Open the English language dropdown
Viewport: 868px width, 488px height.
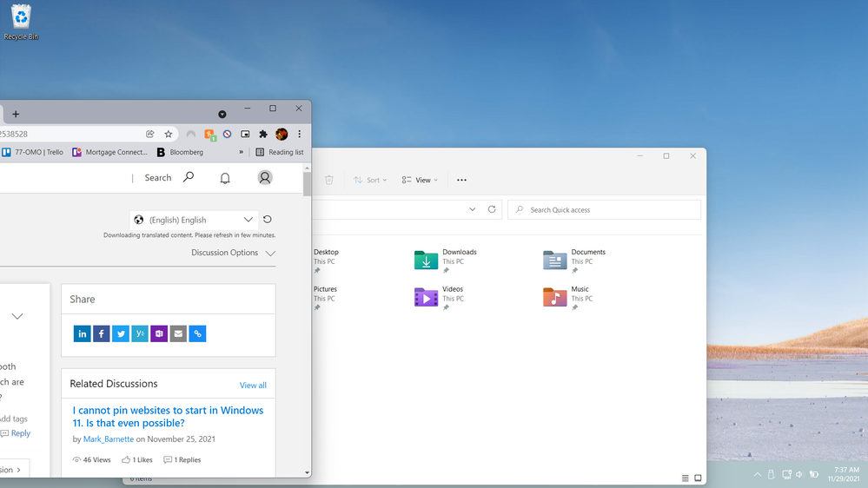click(194, 220)
